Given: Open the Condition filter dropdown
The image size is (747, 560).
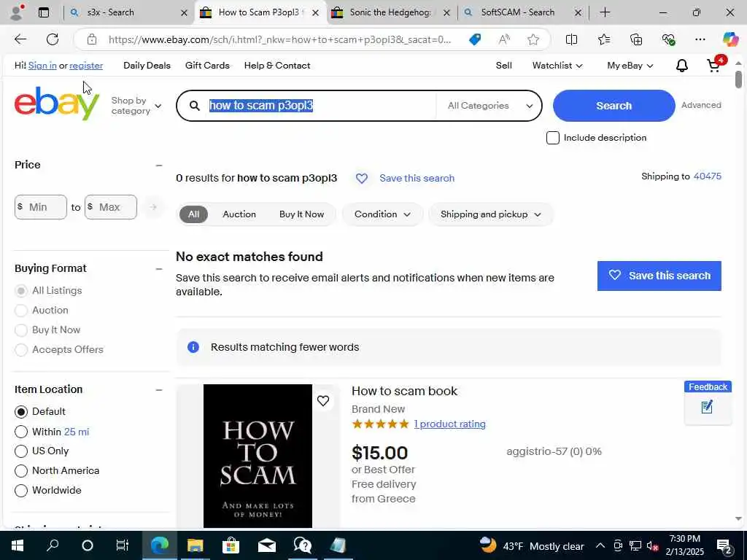Looking at the screenshot, I should pyautogui.click(x=382, y=214).
